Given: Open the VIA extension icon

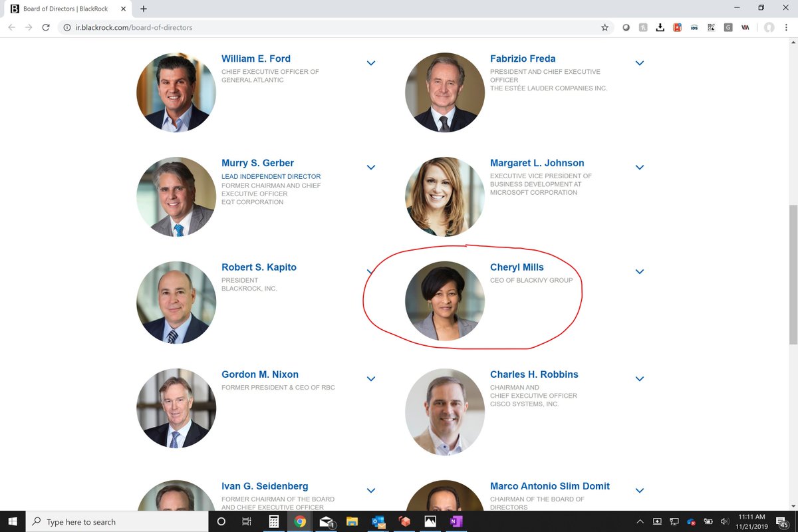Looking at the screenshot, I should click(x=745, y=27).
